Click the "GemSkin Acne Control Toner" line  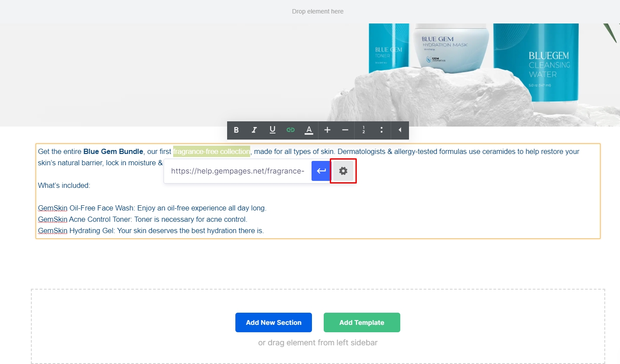tap(143, 219)
